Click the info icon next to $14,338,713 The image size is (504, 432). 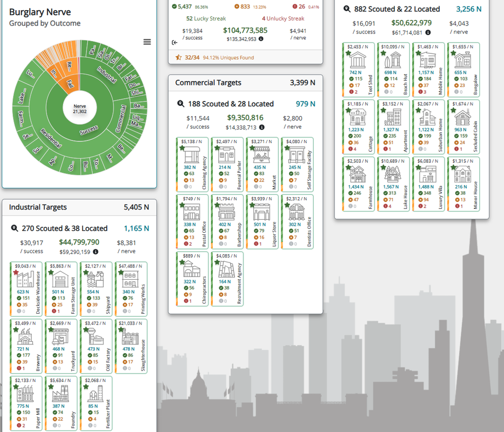pos(262,127)
